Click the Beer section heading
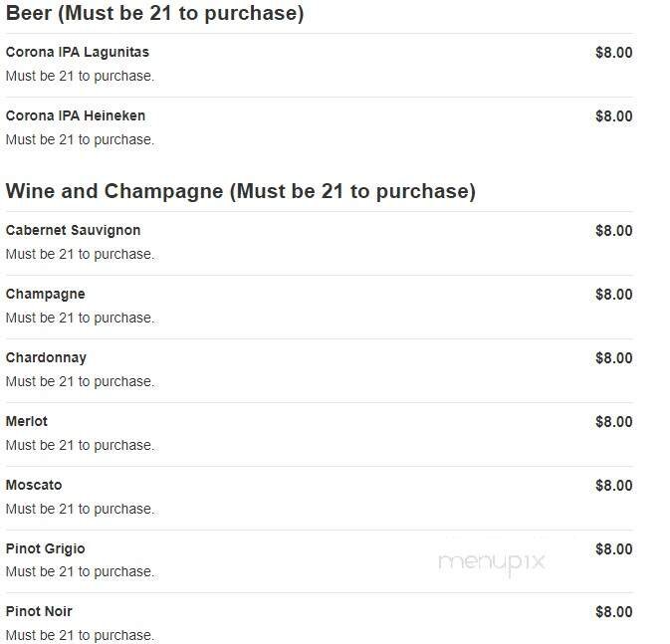The image size is (670, 644). pyautogui.click(x=154, y=14)
